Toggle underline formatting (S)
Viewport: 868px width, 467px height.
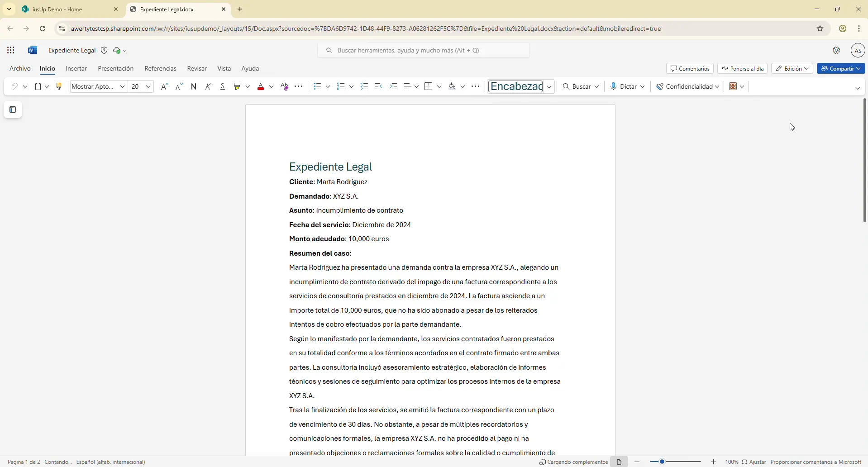223,86
